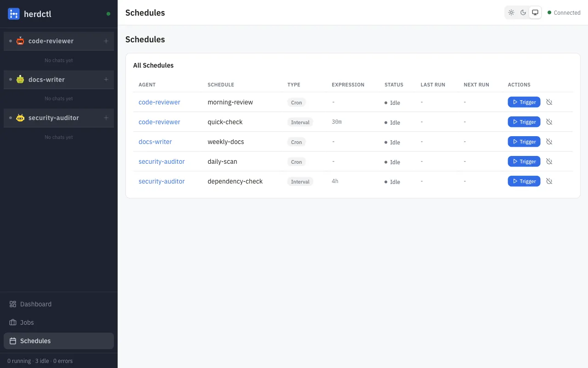The image size is (588, 368).
Task: Disable the bell for dependency-check schedule
Action: 549,181
